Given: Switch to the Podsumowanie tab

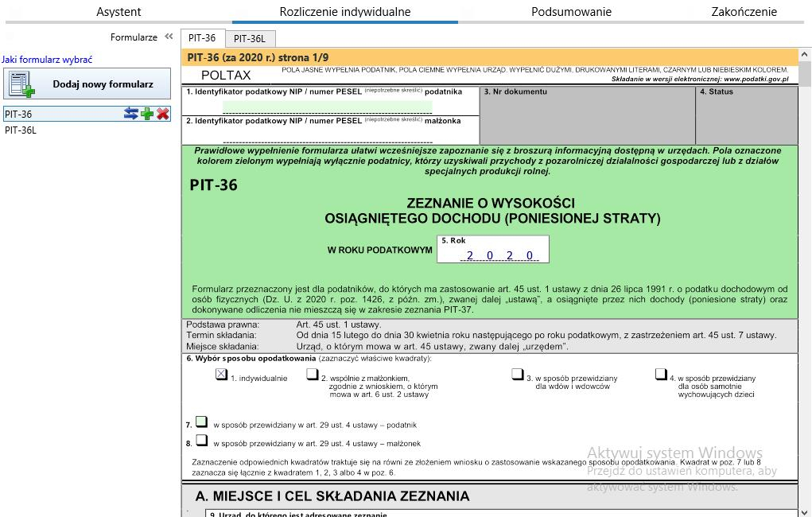Looking at the screenshot, I should tap(571, 12).
